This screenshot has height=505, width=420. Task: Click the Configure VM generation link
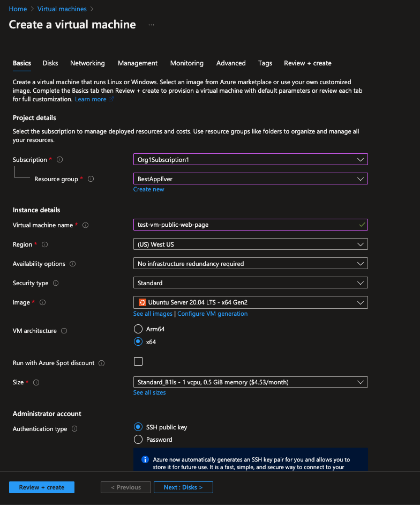213,314
